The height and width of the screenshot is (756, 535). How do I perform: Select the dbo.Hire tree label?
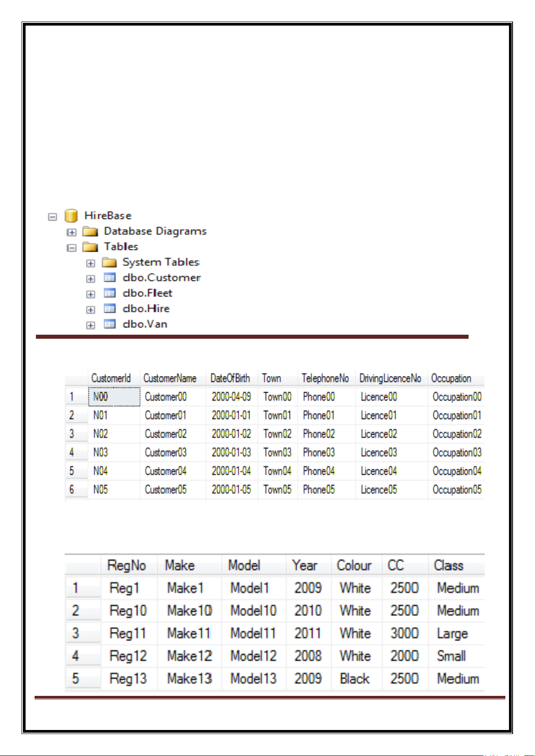click(x=146, y=309)
